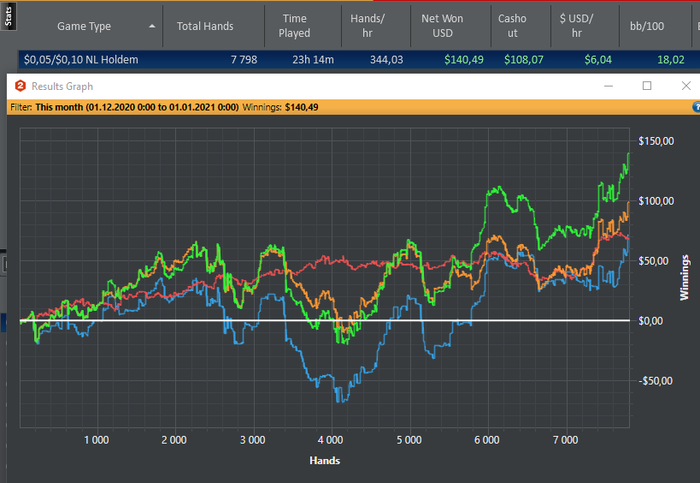This screenshot has height=483, width=700.
Task: Click the This month filter text
Action: (137, 107)
